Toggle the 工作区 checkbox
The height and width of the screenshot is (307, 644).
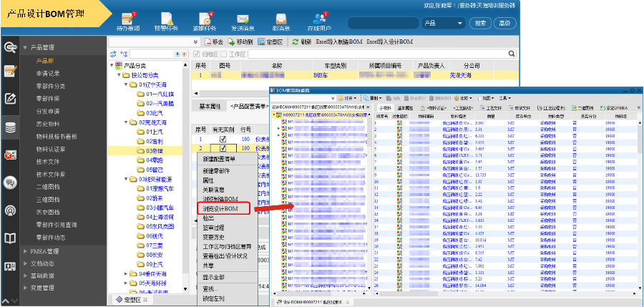(223, 54)
